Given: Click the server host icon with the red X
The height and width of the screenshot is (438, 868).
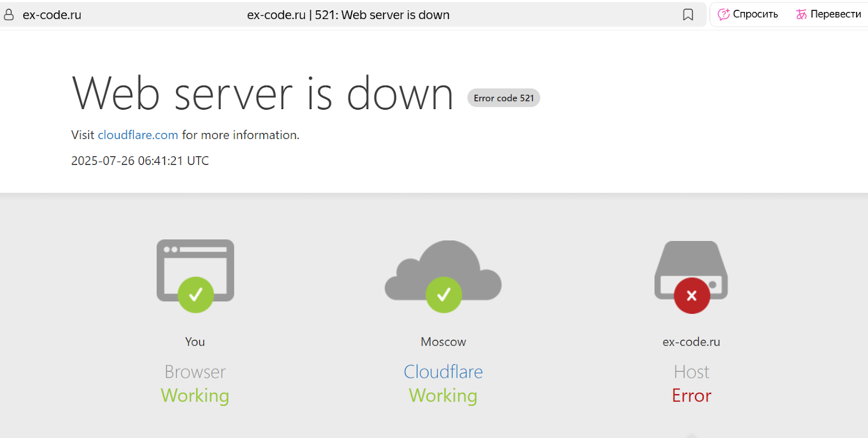Looking at the screenshot, I should [x=691, y=277].
